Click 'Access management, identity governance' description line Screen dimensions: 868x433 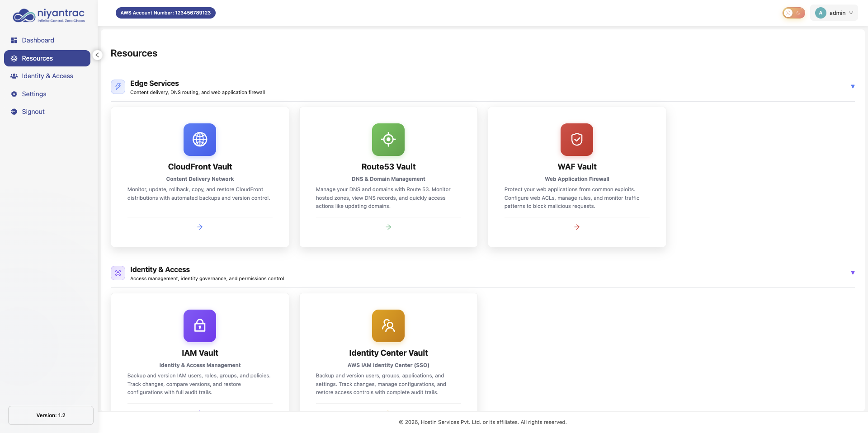(x=207, y=278)
